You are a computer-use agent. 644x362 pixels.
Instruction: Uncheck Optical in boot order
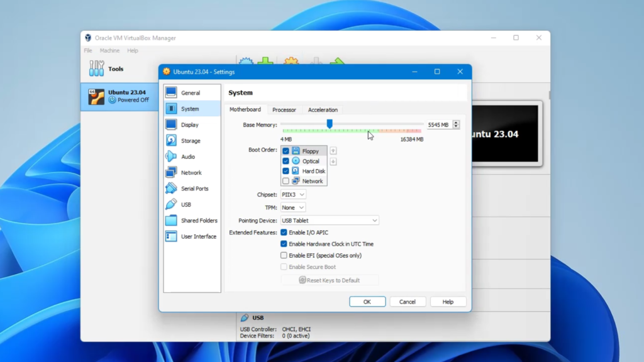pos(286,161)
